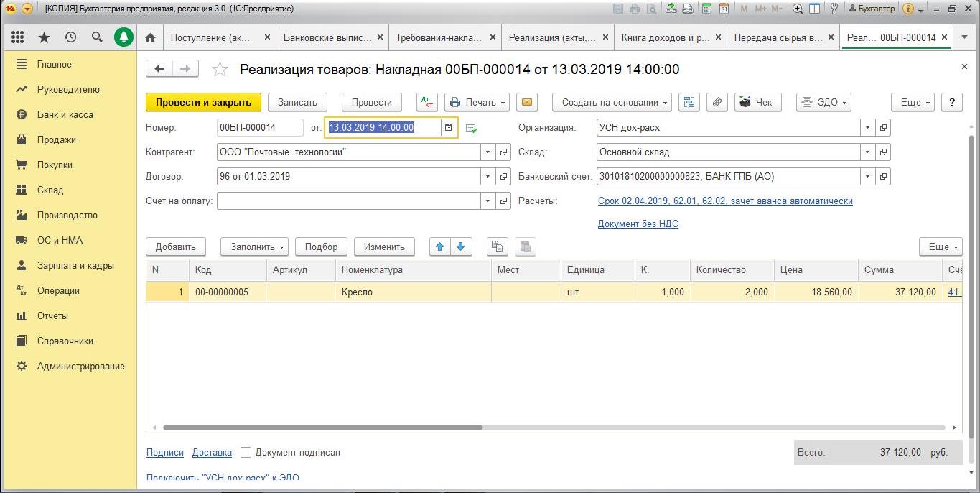Open the Еще menu in the document toolbar
This screenshot has height=493, width=980.
pyautogui.click(x=913, y=102)
